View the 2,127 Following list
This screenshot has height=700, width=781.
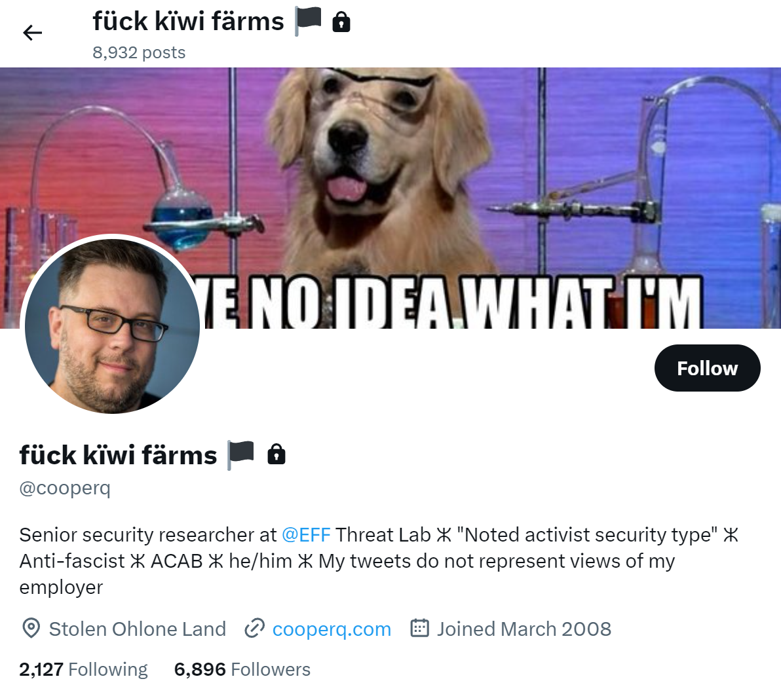tap(83, 669)
